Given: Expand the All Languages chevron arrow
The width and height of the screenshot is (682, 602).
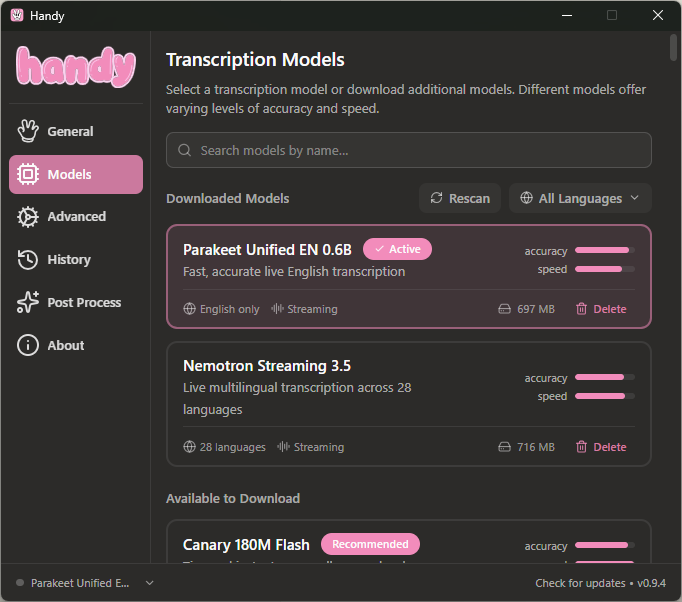Looking at the screenshot, I should (x=635, y=198).
